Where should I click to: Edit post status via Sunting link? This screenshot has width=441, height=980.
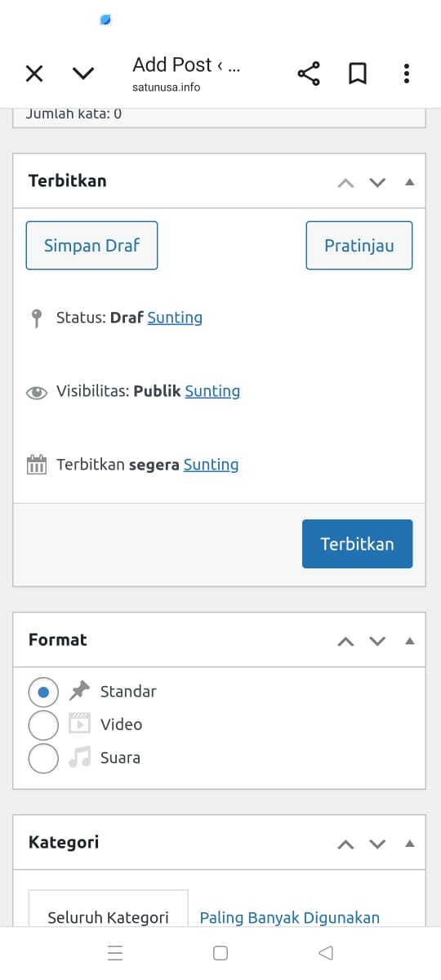tap(175, 318)
